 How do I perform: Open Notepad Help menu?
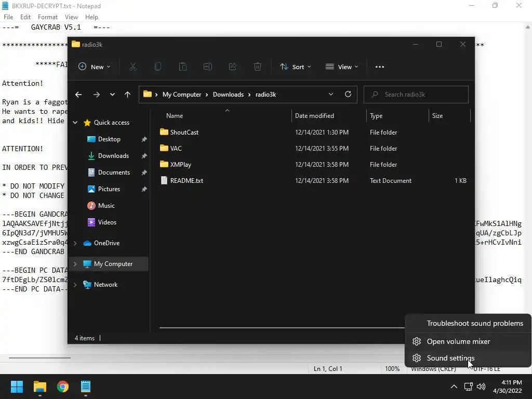click(91, 17)
